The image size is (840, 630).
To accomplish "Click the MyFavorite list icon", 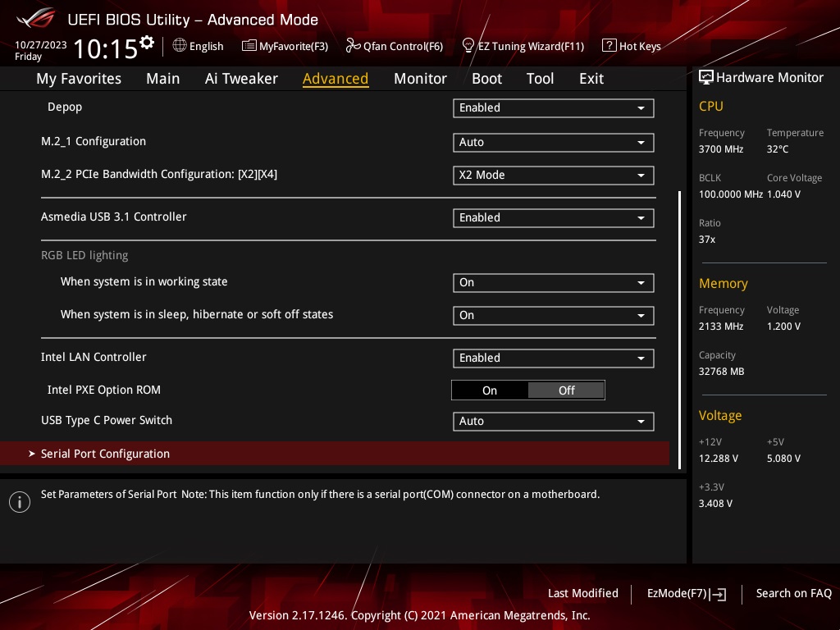I will point(249,46).
